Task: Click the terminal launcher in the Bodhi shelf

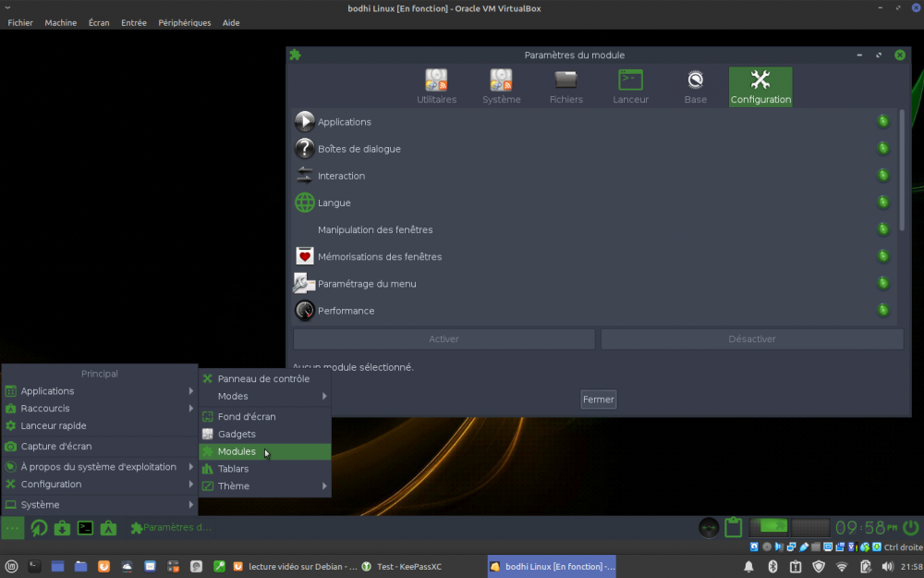Action: [x=85, y=528]
